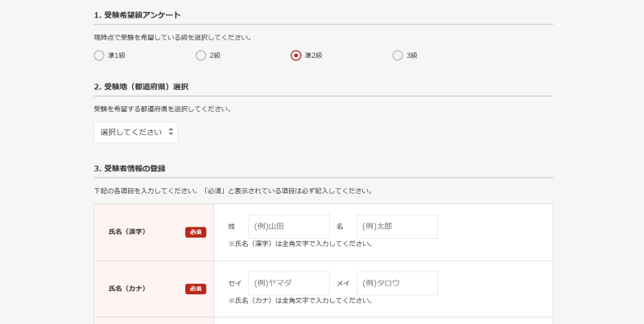The image size is (644, 324).
Task: Click the note ※氏名（カナ）は全角文字で入力してください。
Action: click(300, 300)
